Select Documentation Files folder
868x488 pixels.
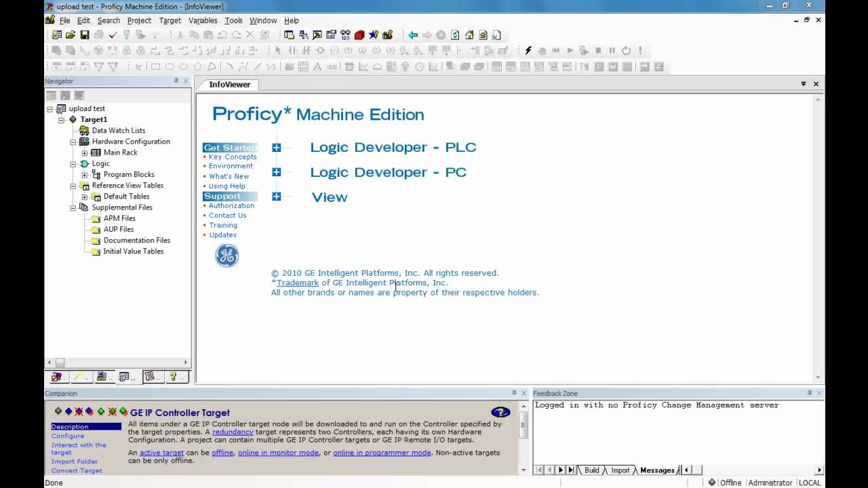pos(136,241)
